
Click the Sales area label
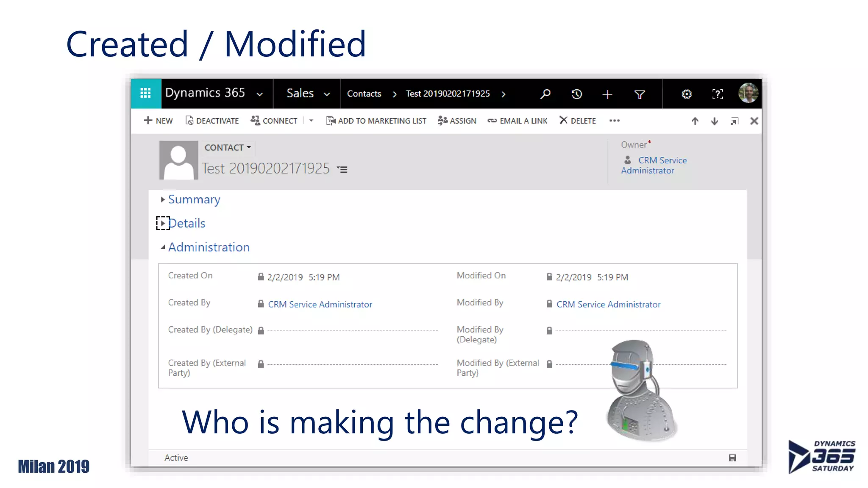point(300,93)
